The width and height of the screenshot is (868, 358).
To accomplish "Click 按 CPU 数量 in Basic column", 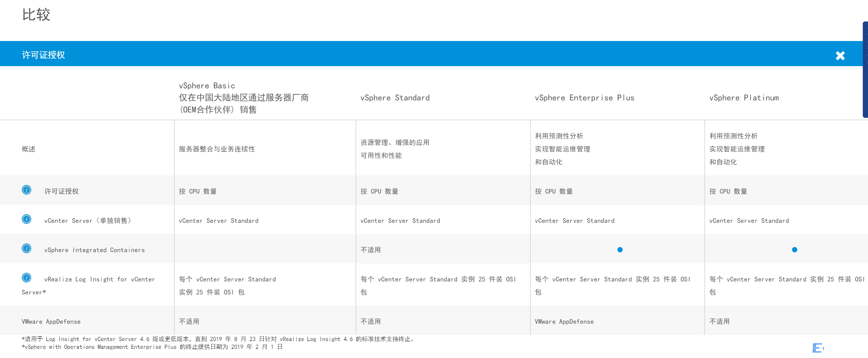I will [x=198, y=191].
